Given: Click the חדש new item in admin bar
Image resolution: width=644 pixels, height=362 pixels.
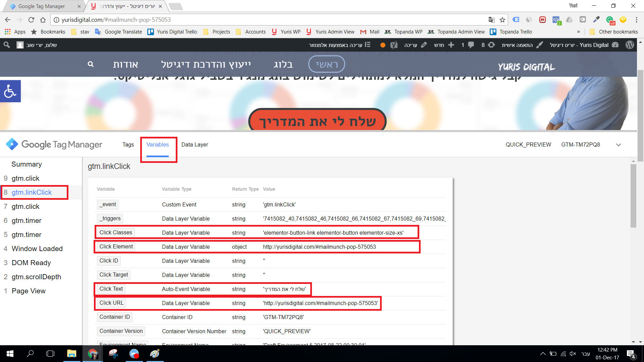Looking at the screenshot, I should 444,45.
